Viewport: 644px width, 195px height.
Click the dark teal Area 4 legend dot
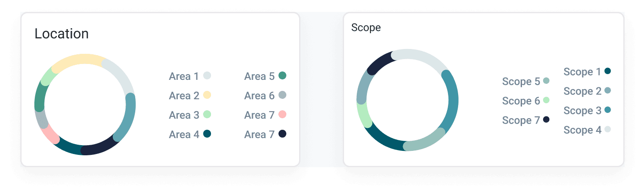click(x=207, y=134)
